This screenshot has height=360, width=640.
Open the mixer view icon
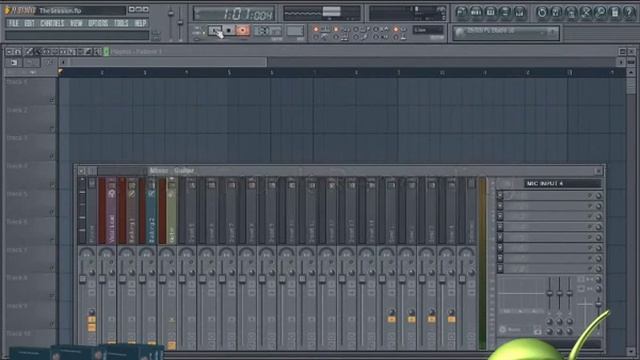[x=520, y=12]
